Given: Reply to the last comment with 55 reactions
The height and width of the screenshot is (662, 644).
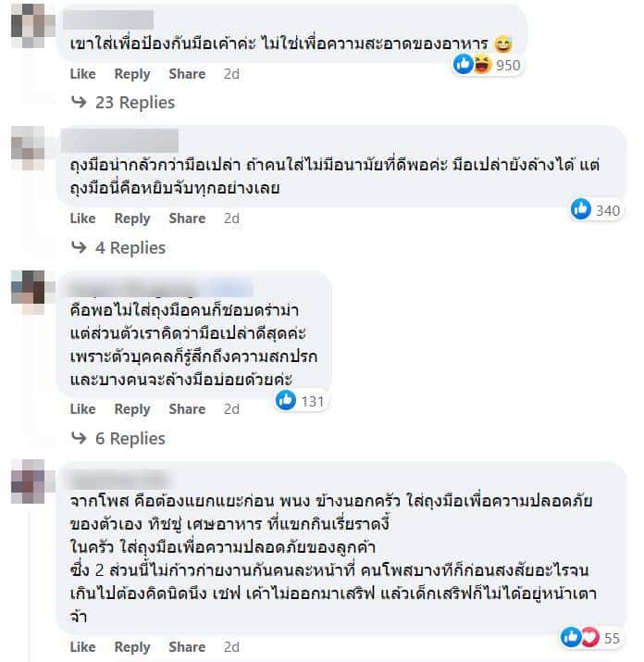Looking at the screenshot, I should pyautogui.click(x=132, y=647).
